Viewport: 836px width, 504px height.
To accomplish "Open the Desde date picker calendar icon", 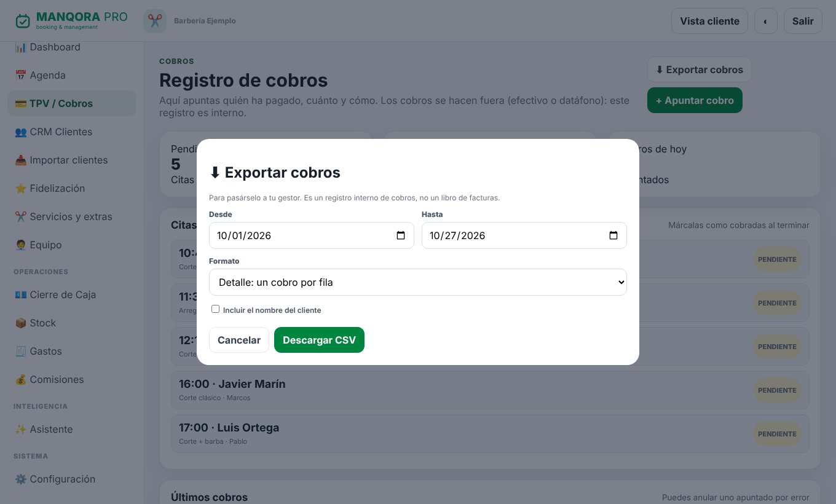I will (x=401, y=235).
